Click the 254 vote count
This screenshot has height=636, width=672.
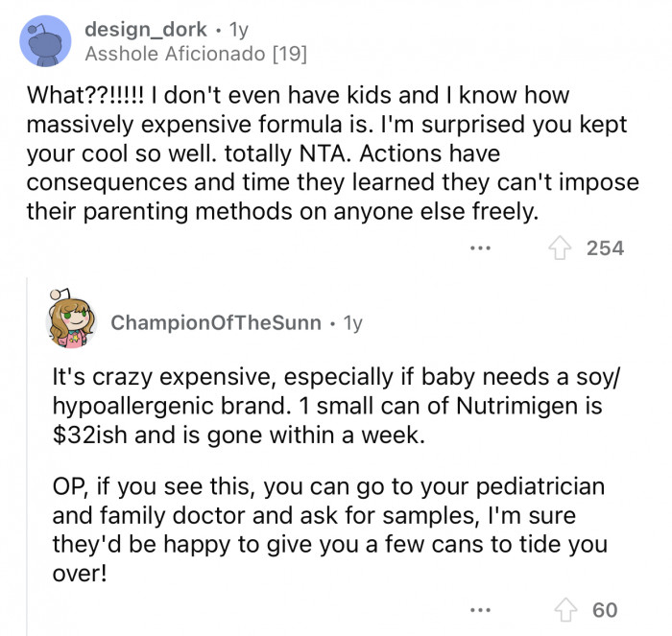tap(605, 247)
